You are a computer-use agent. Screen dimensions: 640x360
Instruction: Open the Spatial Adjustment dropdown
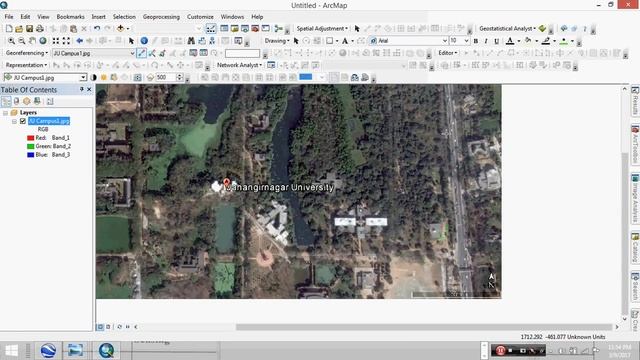(322, 29)
